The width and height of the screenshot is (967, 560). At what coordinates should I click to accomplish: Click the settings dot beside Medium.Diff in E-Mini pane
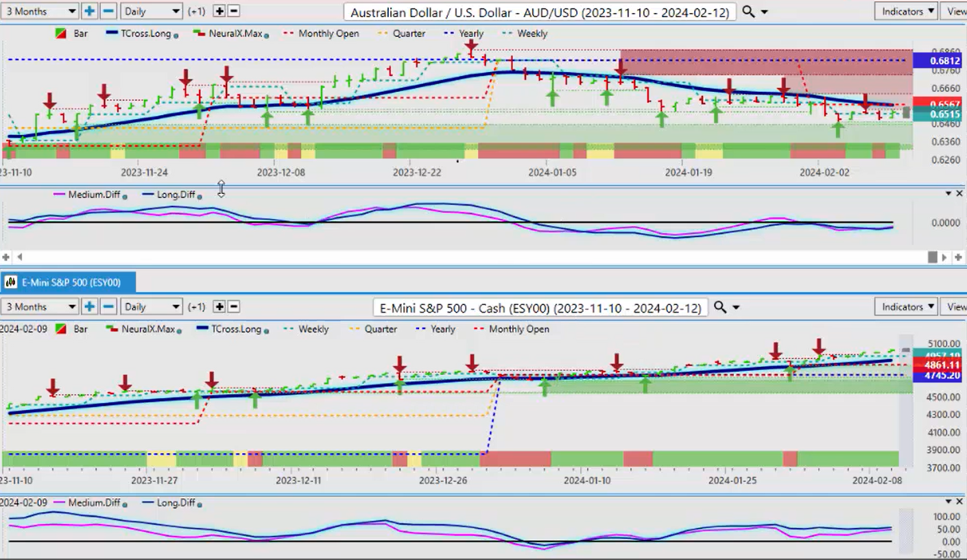click(125, 504)
